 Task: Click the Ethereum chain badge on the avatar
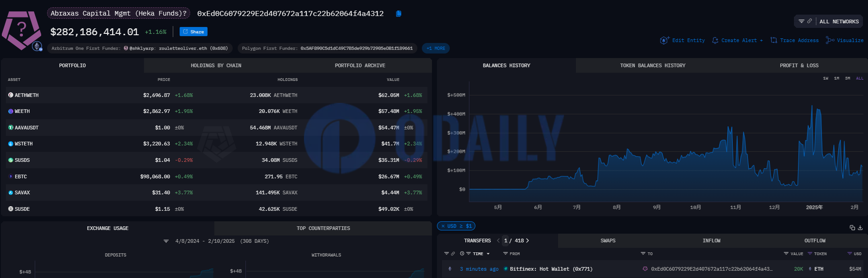click(x=37, y=46)
